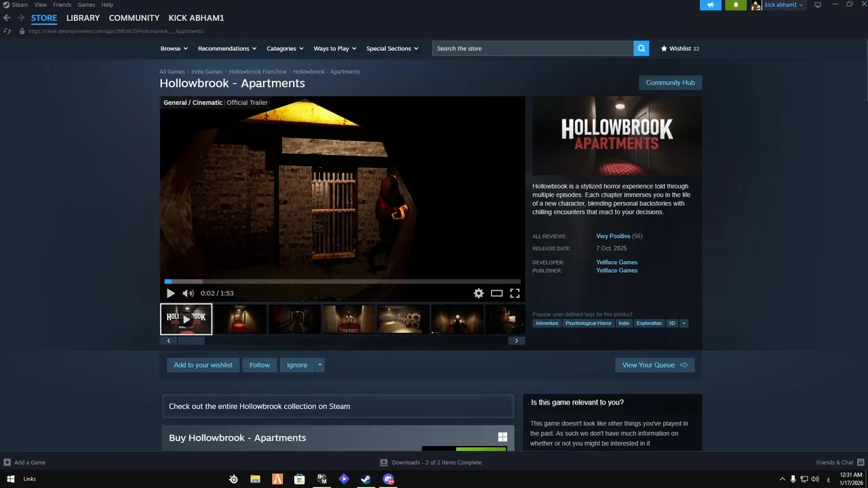The height and width of the screenshot is (488, 868).
Task: Enter fullscreen video mode
Action: [x=515, y=293]
